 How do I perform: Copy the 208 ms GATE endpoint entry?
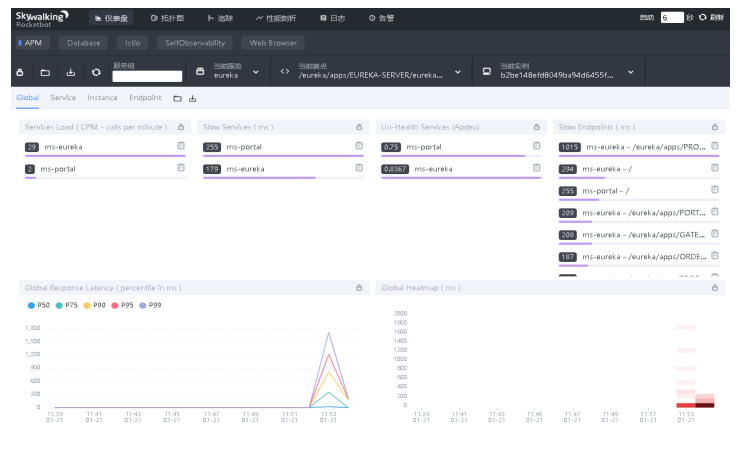click(x=715, y=234)
